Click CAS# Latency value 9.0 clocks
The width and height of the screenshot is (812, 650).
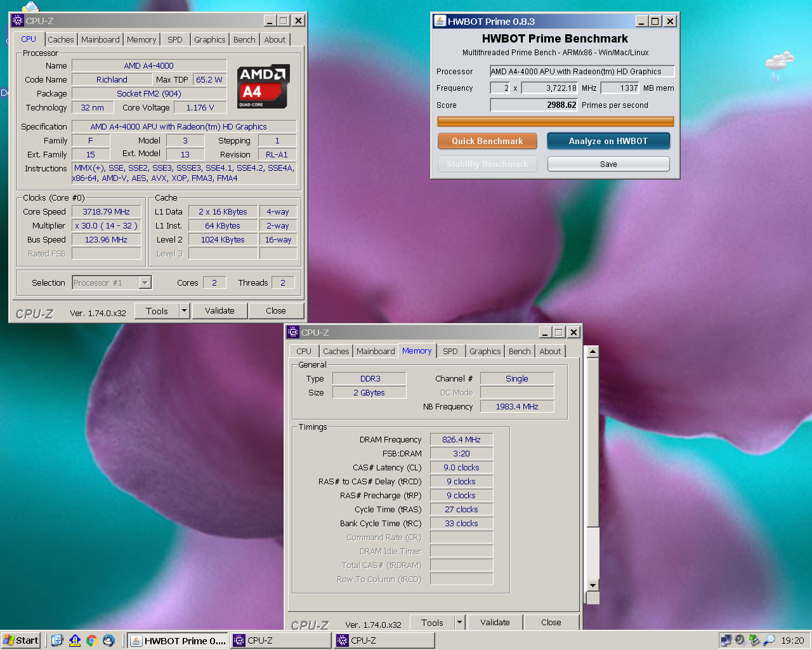(x=461, y=467)
